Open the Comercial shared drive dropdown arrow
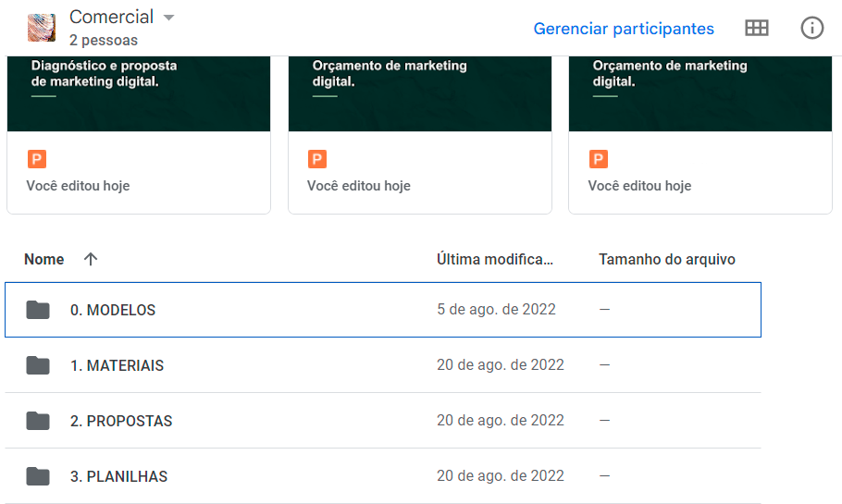This screenshot has width=842, height=504. click(168, 18)
